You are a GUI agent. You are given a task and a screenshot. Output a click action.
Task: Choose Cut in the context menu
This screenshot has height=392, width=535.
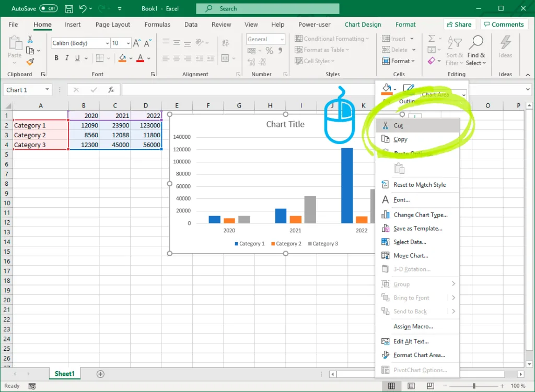(x=417, y=125)
